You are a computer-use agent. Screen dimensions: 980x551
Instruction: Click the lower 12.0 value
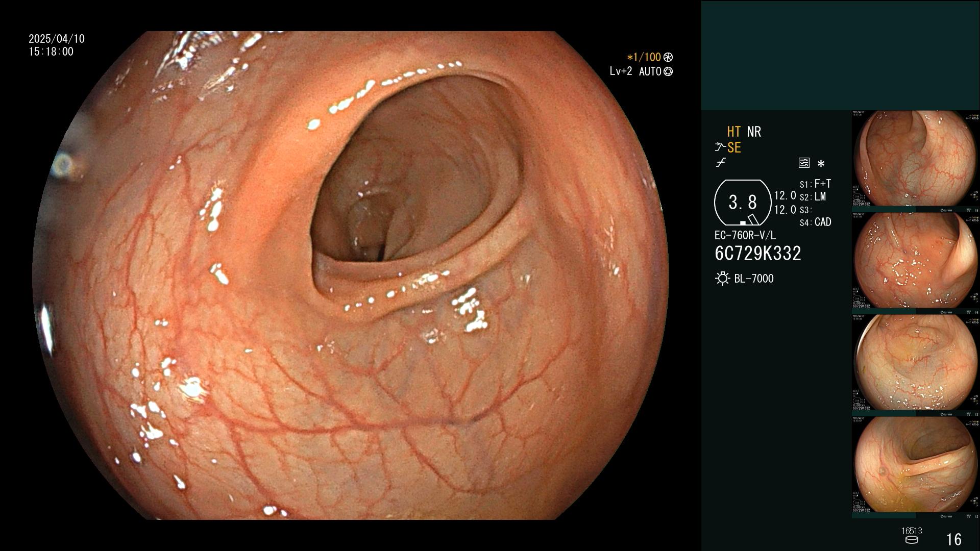[x=785, y=210]
